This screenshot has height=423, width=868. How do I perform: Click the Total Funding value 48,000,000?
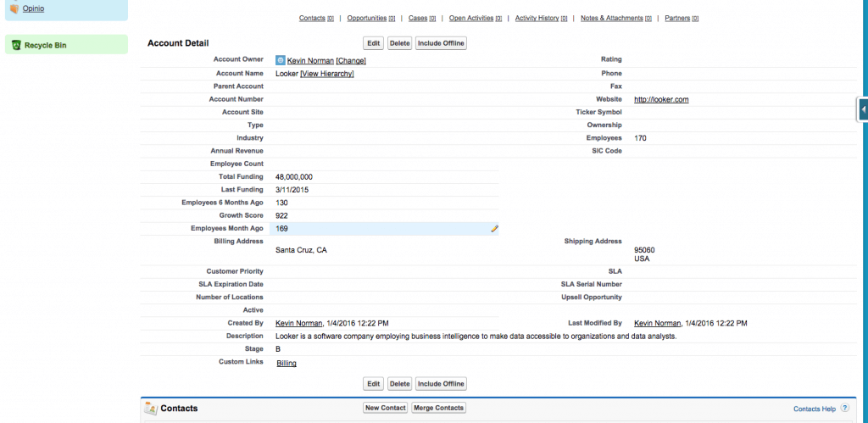294,177
